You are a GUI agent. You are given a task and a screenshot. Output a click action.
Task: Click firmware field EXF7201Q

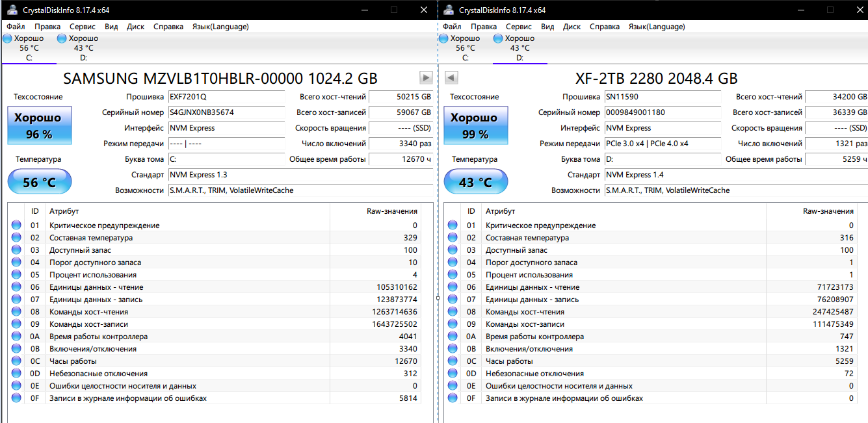click(226, 97)
